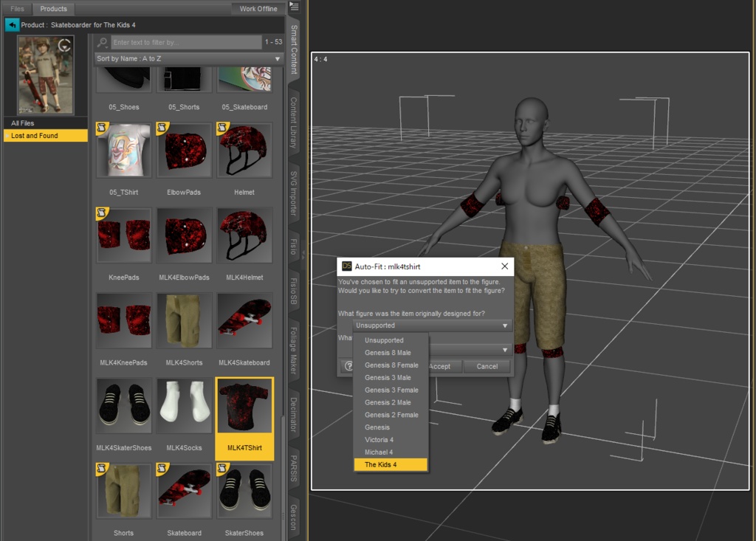Select the MLK4Skateboard thumbnail
The width and height of the screenshot is (756, 541).
(244, 320)
